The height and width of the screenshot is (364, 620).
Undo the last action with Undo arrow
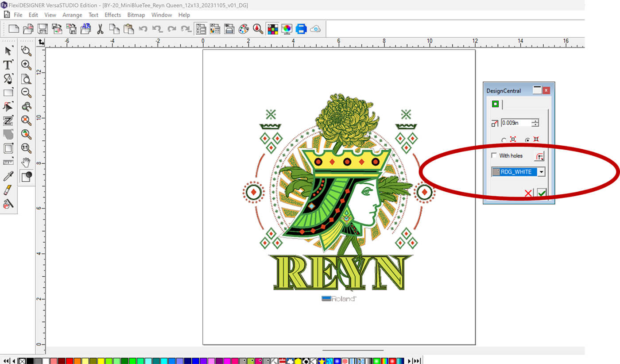coord(143,29)
